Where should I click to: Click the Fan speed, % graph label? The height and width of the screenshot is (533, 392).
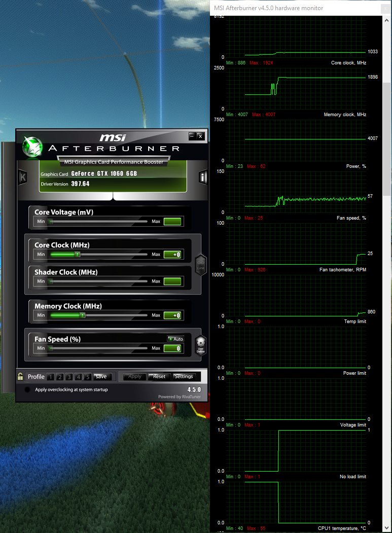pyautogui.click(x=351, y=218)
